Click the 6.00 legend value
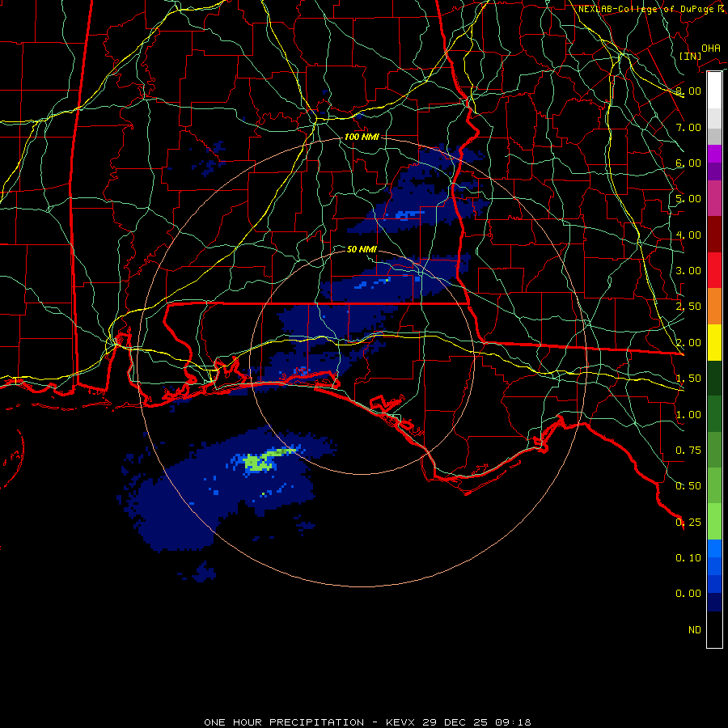 tap(688, 163)
